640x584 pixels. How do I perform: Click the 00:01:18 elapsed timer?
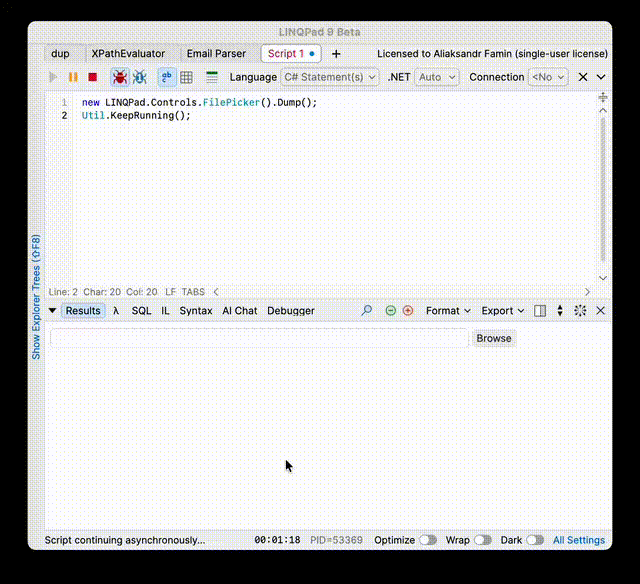click(277, 540)
